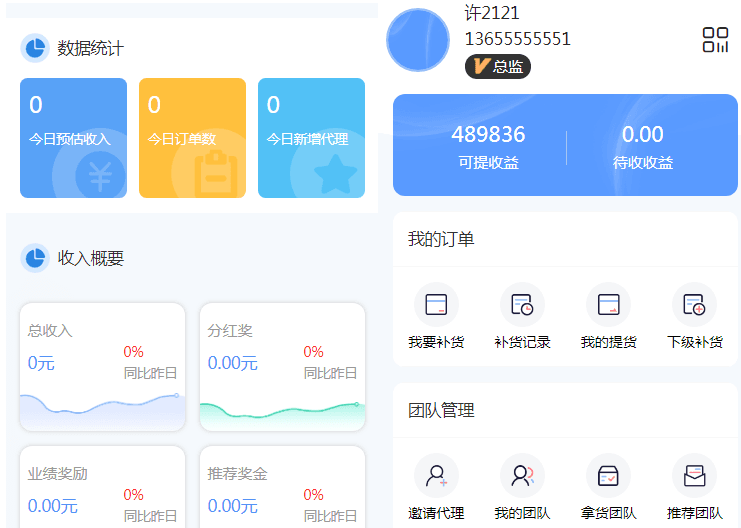Viewport: 741px width, 528px height.
Task: Click the 团队管理 section header
Action: pyautogui.click(x=441, y=410)
